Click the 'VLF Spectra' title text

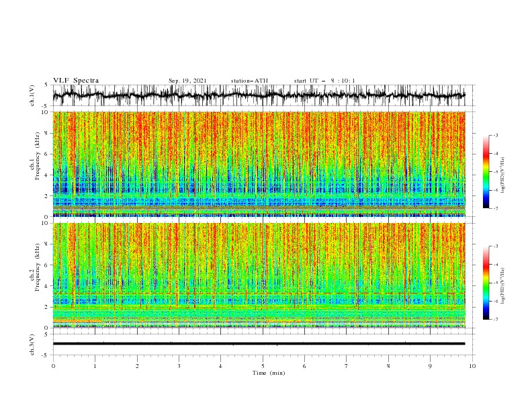click(76, 81)
